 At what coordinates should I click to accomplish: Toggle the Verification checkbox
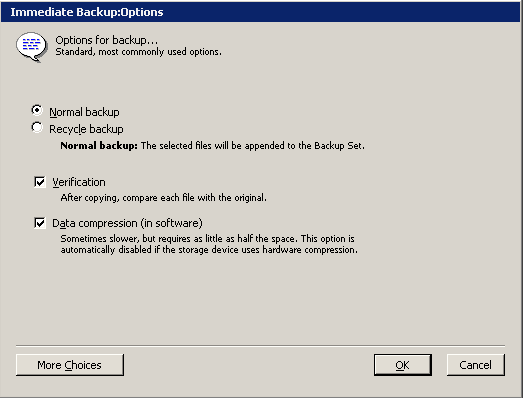point(40,182)
